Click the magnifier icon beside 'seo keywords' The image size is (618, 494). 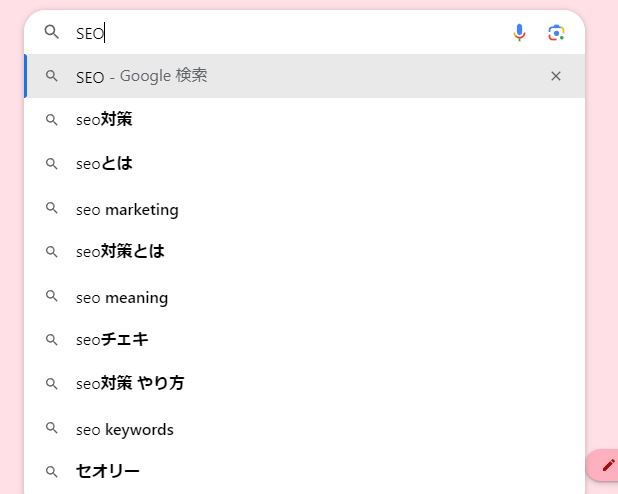(x=52, y=428)
